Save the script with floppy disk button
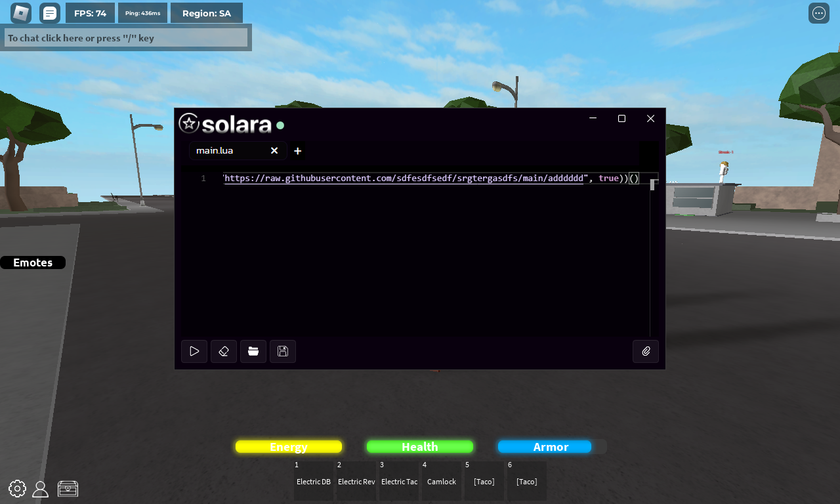The image size is (840, 504). click(283, 351)
